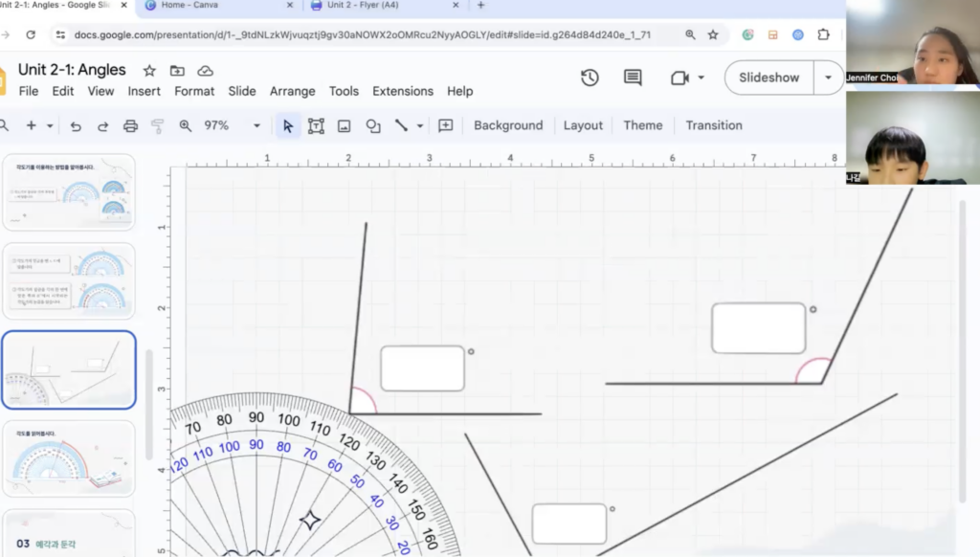
Task: Undo the last action
Action: [x=76, y=126]
